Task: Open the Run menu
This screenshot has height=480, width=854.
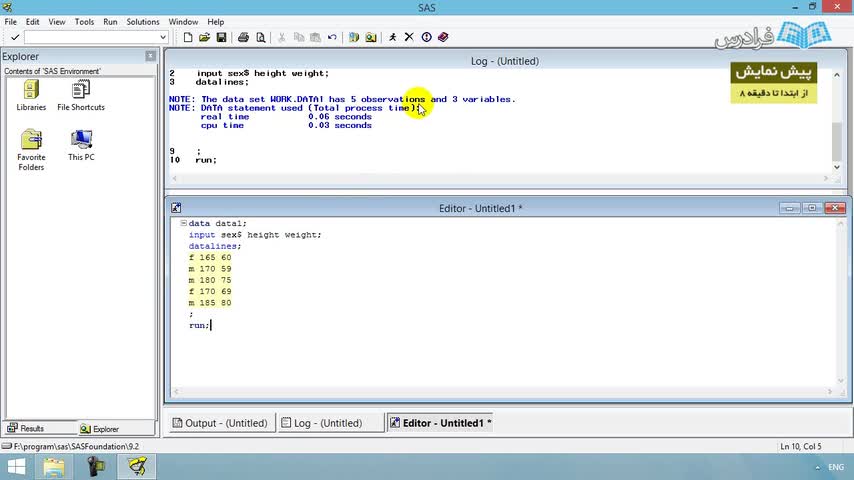Action: [110, 21]
